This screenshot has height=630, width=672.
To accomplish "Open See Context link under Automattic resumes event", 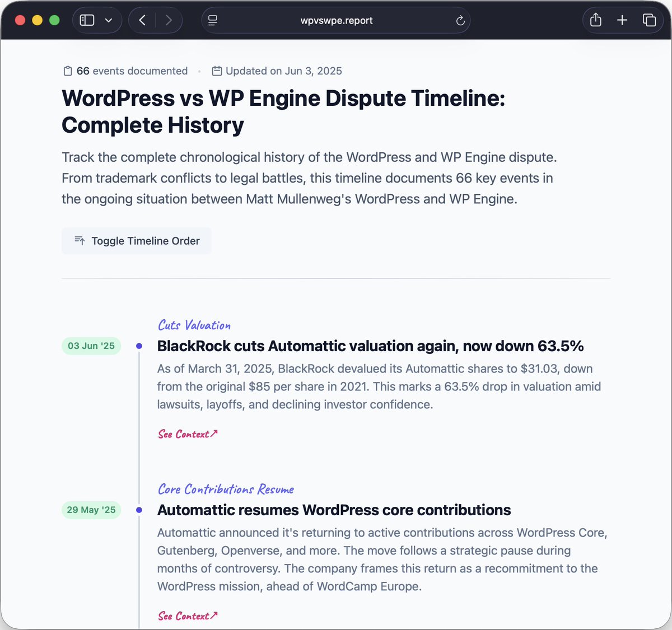I will [x=188, y=616].
